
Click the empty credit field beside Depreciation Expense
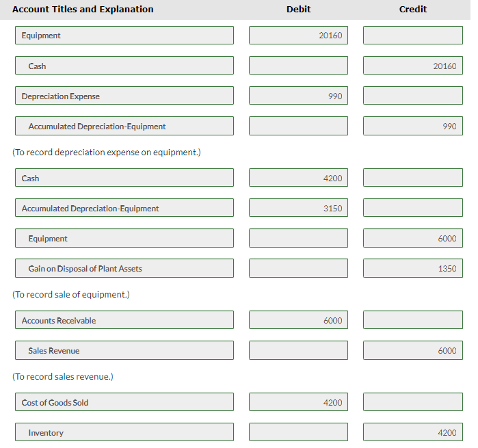(413, 96)
